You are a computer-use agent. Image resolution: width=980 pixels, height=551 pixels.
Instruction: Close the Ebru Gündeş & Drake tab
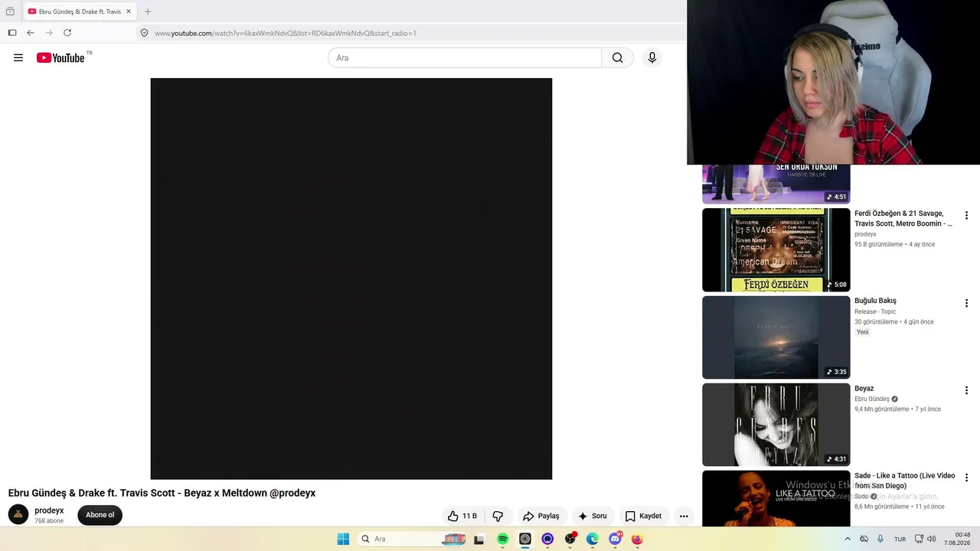(x=129, y=11)
